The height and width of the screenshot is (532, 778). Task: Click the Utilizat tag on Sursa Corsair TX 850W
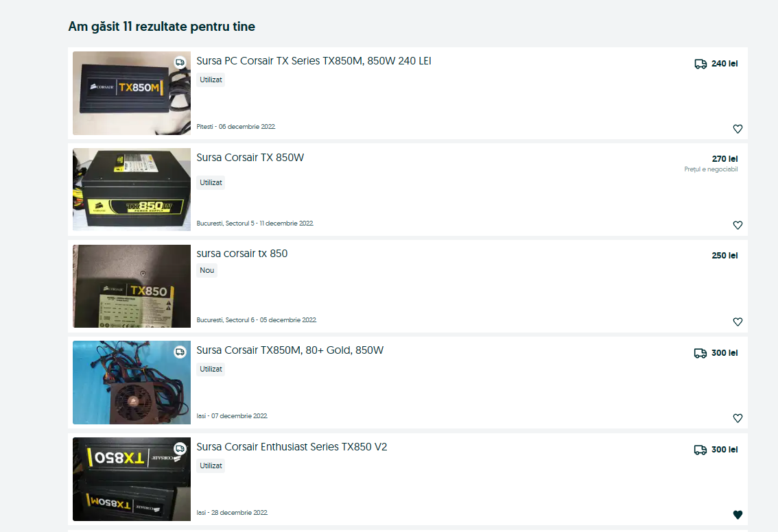[211, 182]
